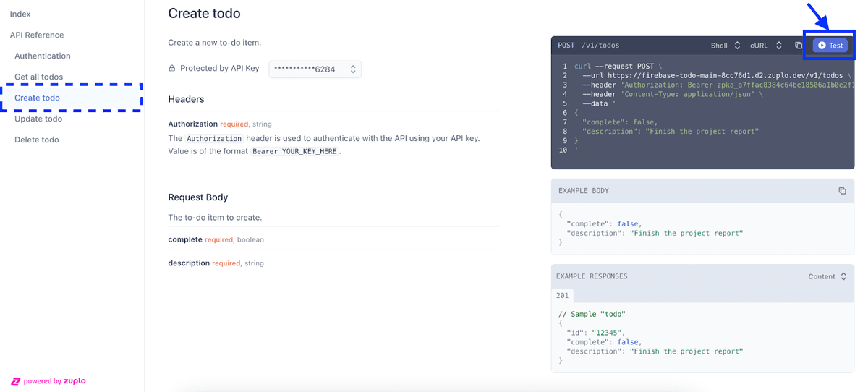Open the Update todo endpoint

pos(38,119)
